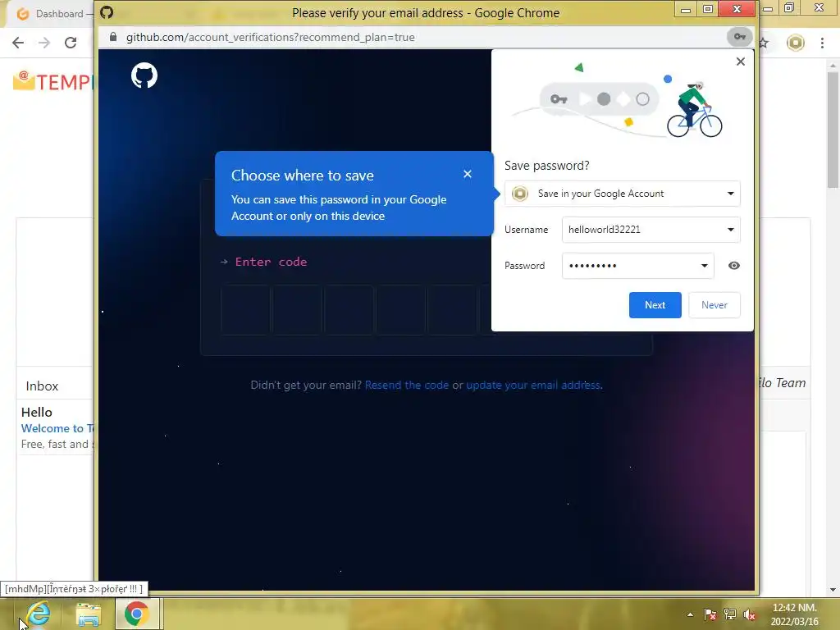Click the Chrome taskbar icon
This screenshot has height=630, width=840.
click(x=137, y=614)
